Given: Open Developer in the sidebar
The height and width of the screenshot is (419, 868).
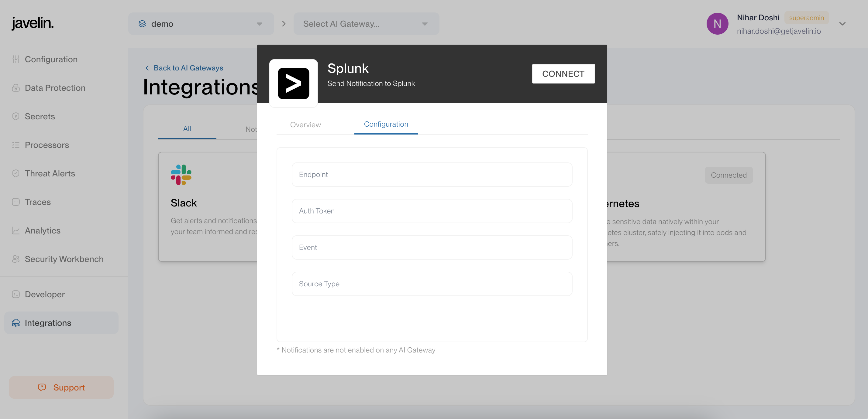Looking at the screenshot, I should 61,294.
